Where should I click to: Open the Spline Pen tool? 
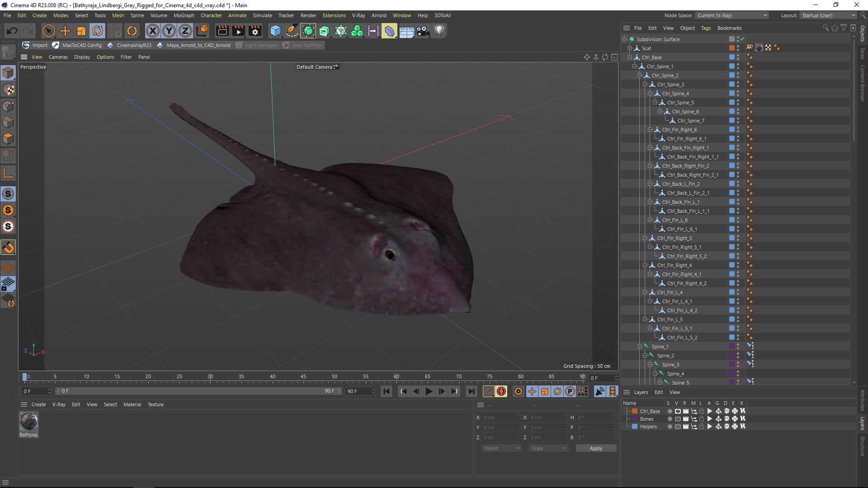[x=292, y=31]
